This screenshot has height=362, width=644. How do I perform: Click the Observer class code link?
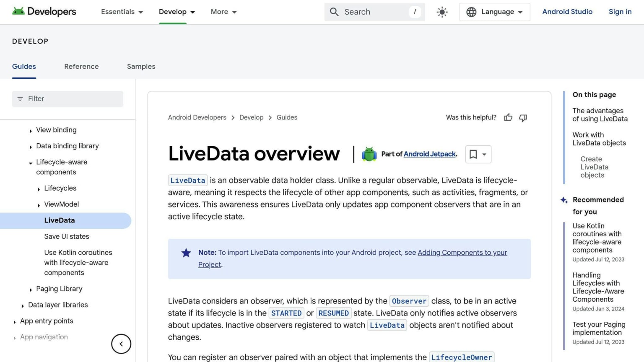409,301
